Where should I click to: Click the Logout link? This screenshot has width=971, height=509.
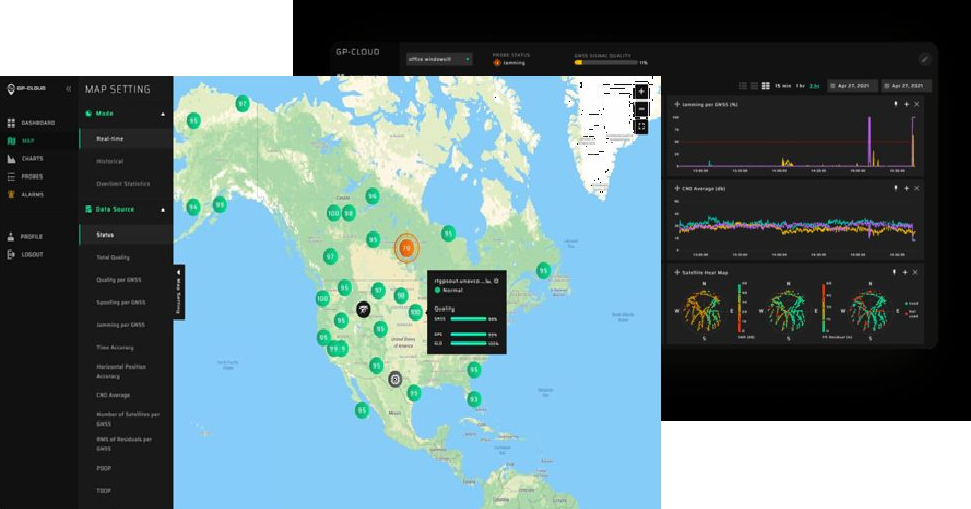[x=32, y=254]
